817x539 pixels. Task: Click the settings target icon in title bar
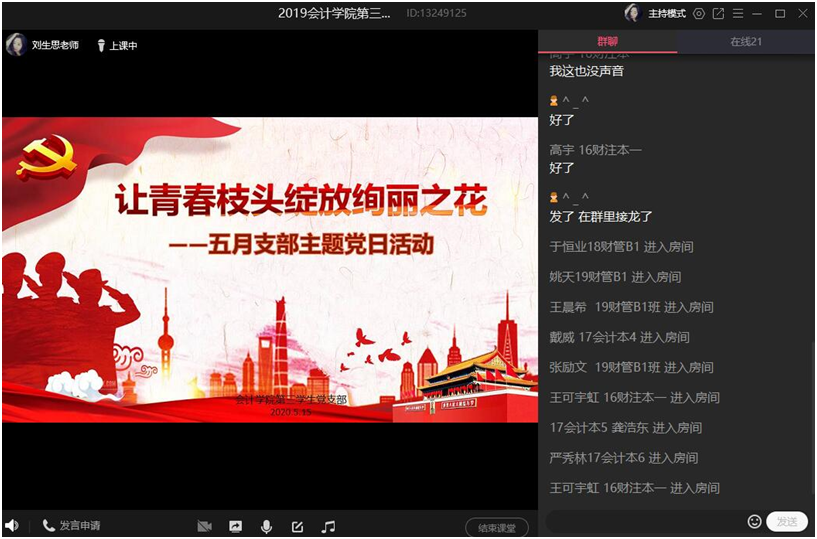(x=699, y=14)
